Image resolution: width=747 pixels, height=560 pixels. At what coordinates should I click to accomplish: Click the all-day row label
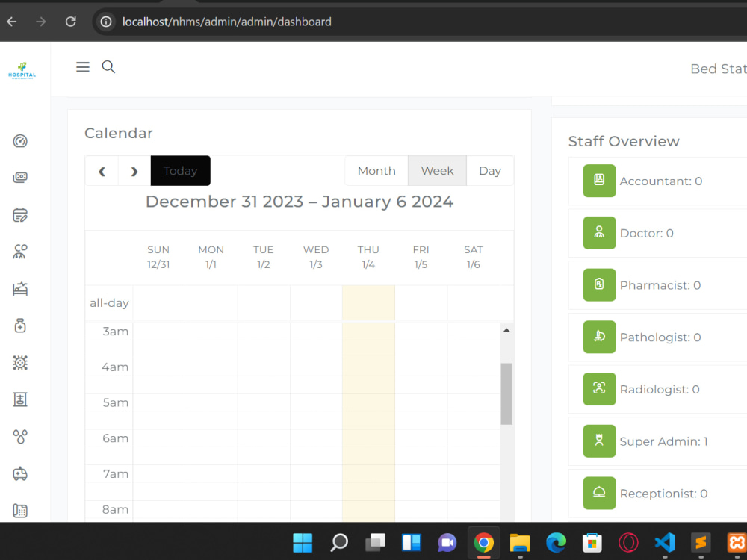(x=109, y=303)
